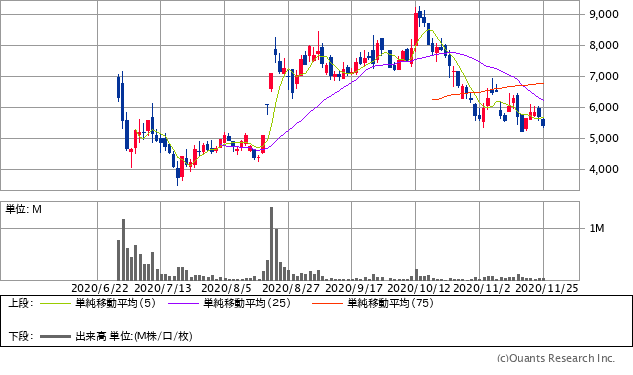
Task: Click the tallest volume bar in late August
Action: tap(272, 244)
